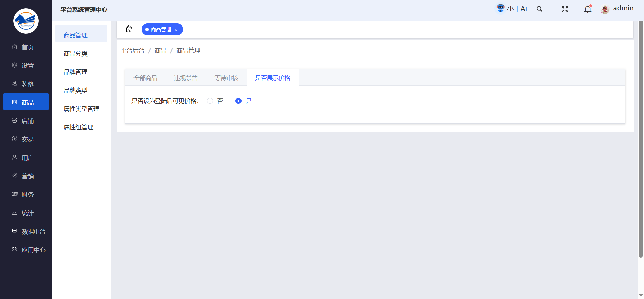Open 商品分类 in the submenu

pos(76,54)
